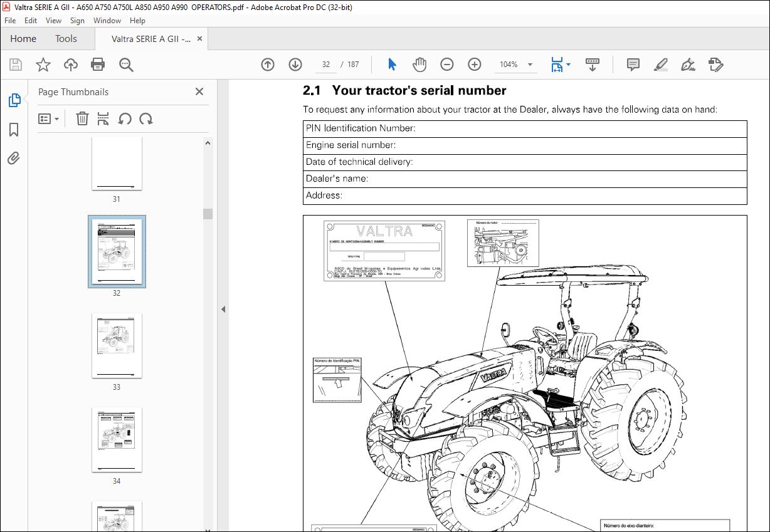770x532 pixels.
Task: Delete selected page with trash icon
Action: tap(82, 118)
